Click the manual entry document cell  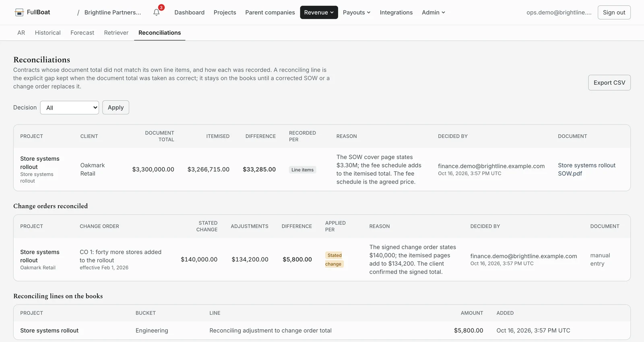click(600, 260)
